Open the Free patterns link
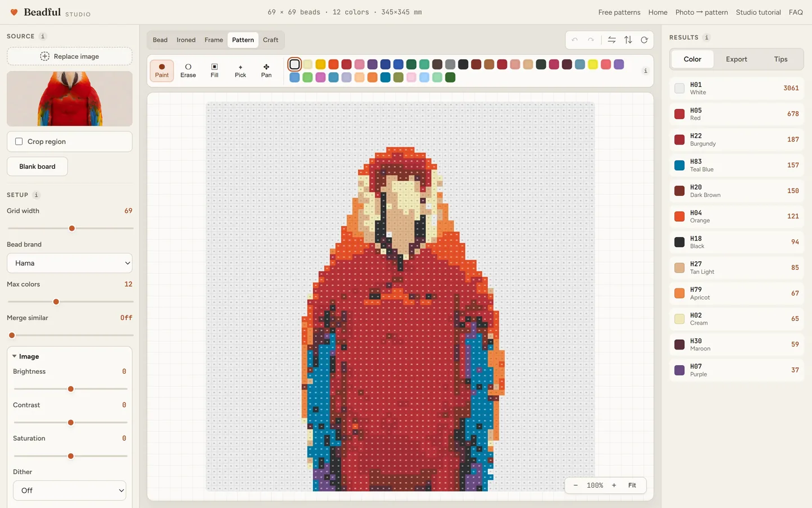Image resolution: width=812 pixels, height=508 pixels. click(x=619, y=12)
